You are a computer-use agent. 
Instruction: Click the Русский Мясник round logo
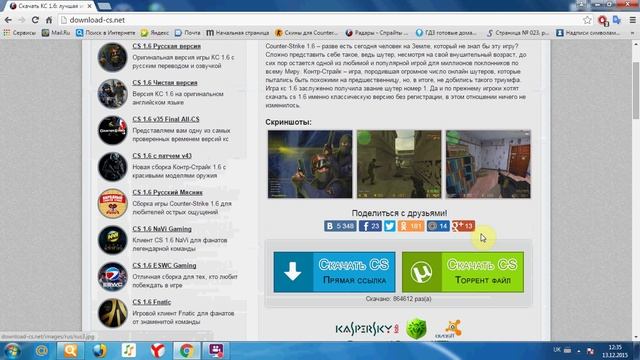(x=112, y=203)
